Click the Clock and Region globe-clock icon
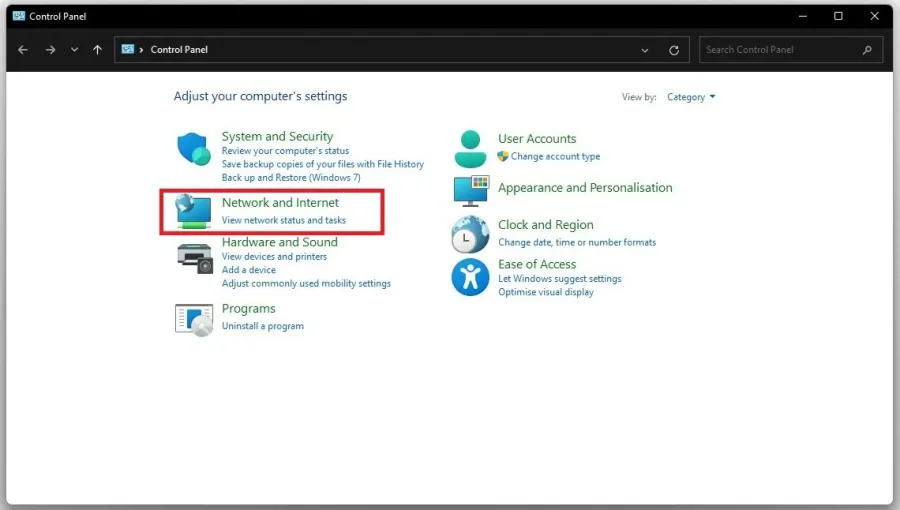Screen dimensions: 900x510 (470, 234)
